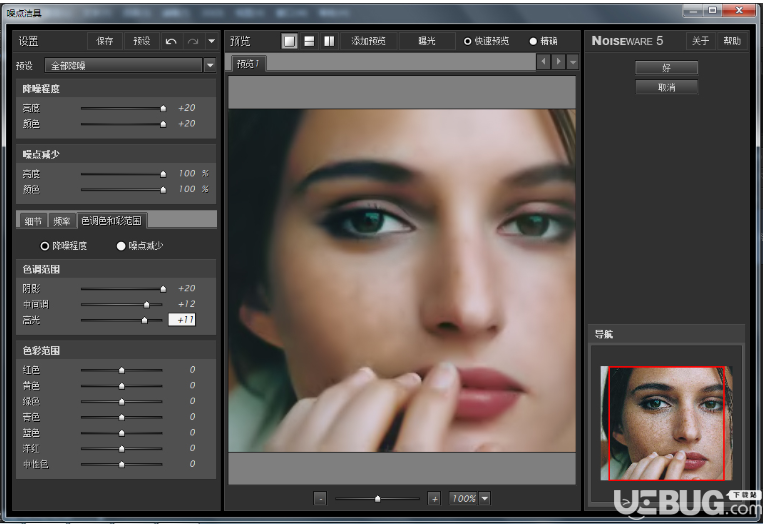Screen dimensions: 763x524
Task: Open the 100% zoom level dropdown
Action: (485, 498)
